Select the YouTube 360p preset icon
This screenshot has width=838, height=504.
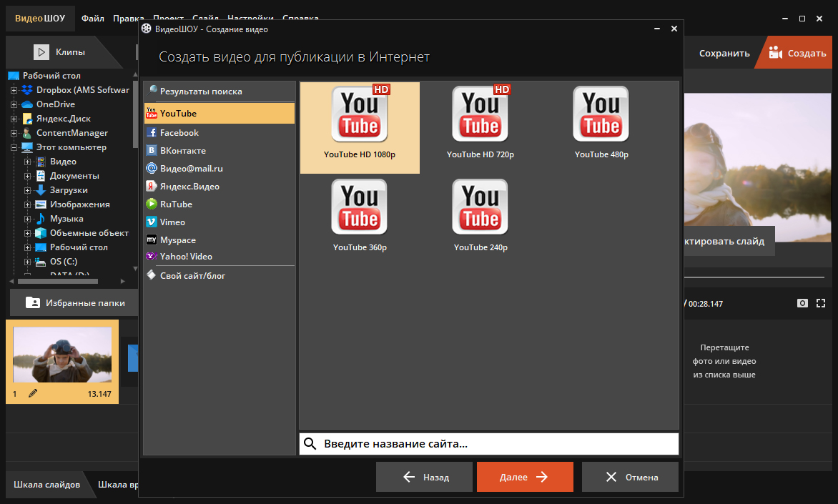[360, 207]
